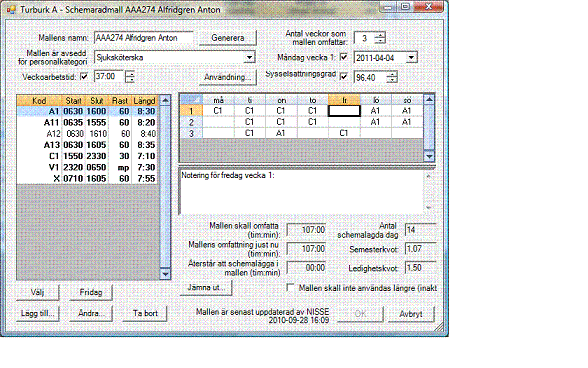Click shift list scrollbar down arrow

[165, 274]
